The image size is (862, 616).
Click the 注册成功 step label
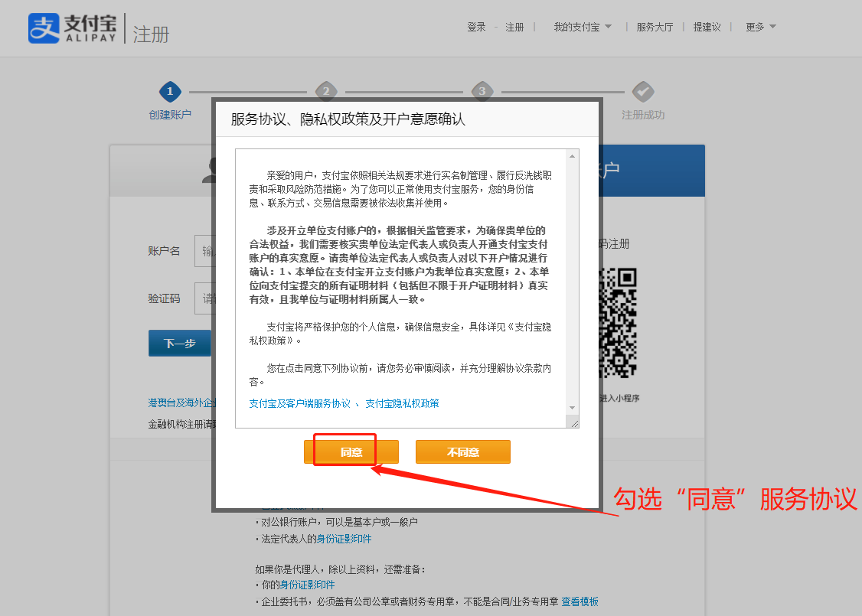point(643,115)
